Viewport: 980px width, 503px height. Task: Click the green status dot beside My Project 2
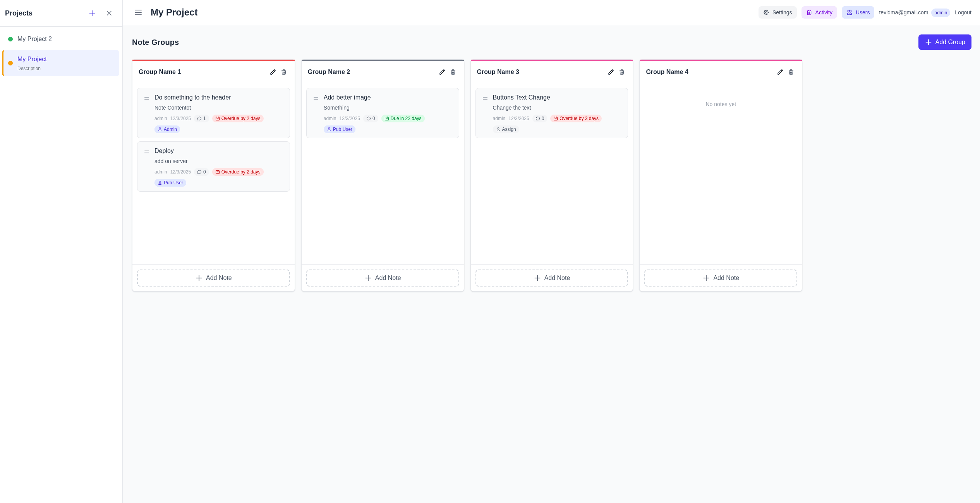pos(10,39)
